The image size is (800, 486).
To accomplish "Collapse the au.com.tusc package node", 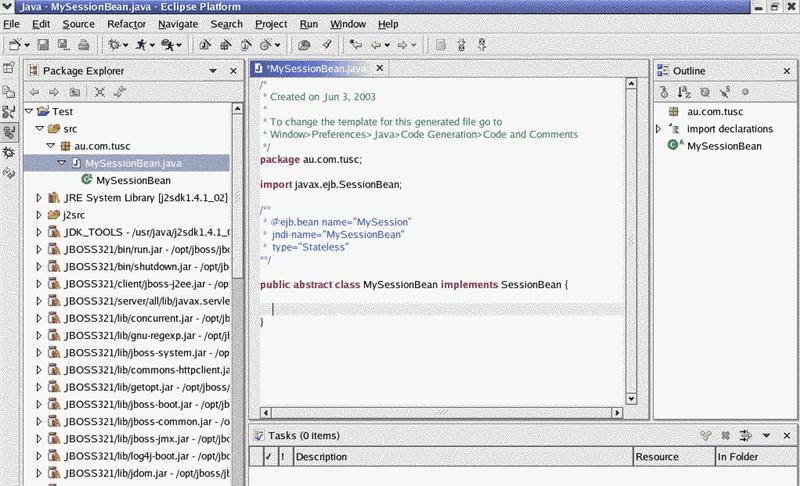I will [x=50, y=146].
